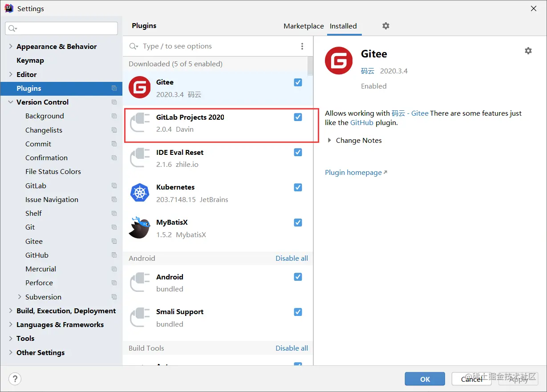Click the Kubernetes helm wheel icon

(x=140, y=193)
